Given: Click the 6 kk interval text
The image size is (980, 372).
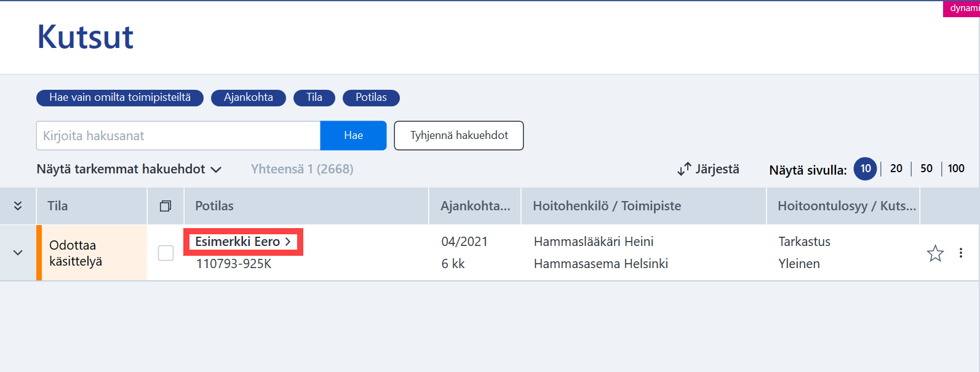Looking at the screenshot, I should pos(453,264).
